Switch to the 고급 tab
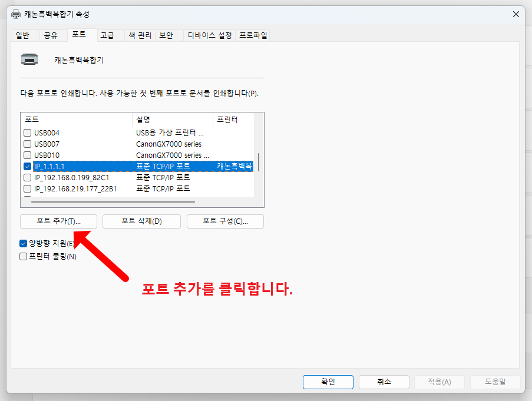 point(108,35)
